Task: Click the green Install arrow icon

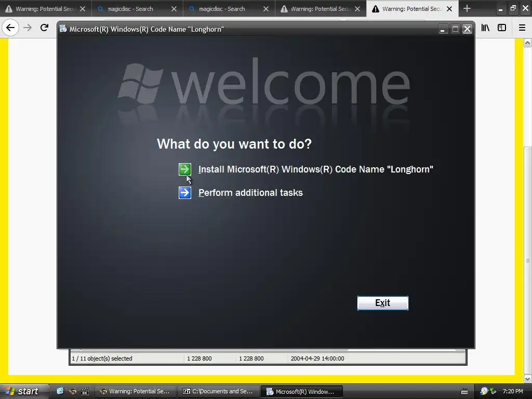Action: (x=185, y=169)
